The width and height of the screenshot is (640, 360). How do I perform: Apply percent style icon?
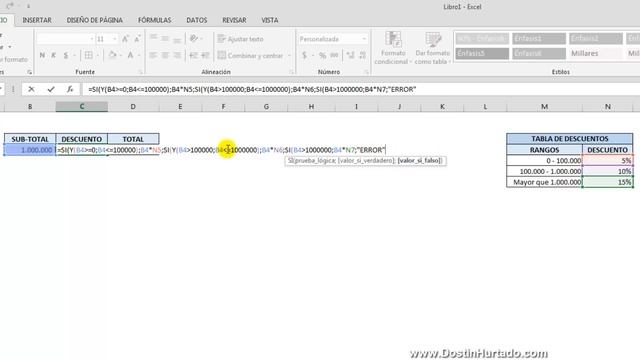pos(322,55)
